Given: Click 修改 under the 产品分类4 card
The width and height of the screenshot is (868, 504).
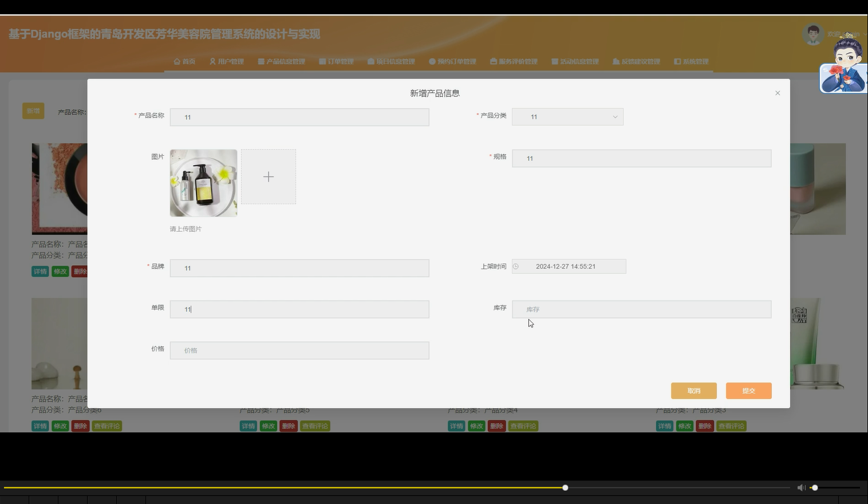Looking at the screenshot, I should coord(476,426).
